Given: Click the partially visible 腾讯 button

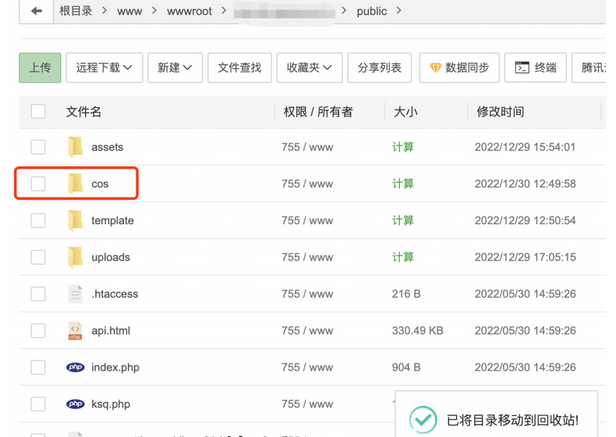Looking at the screenshot, I should coord(589,68).
